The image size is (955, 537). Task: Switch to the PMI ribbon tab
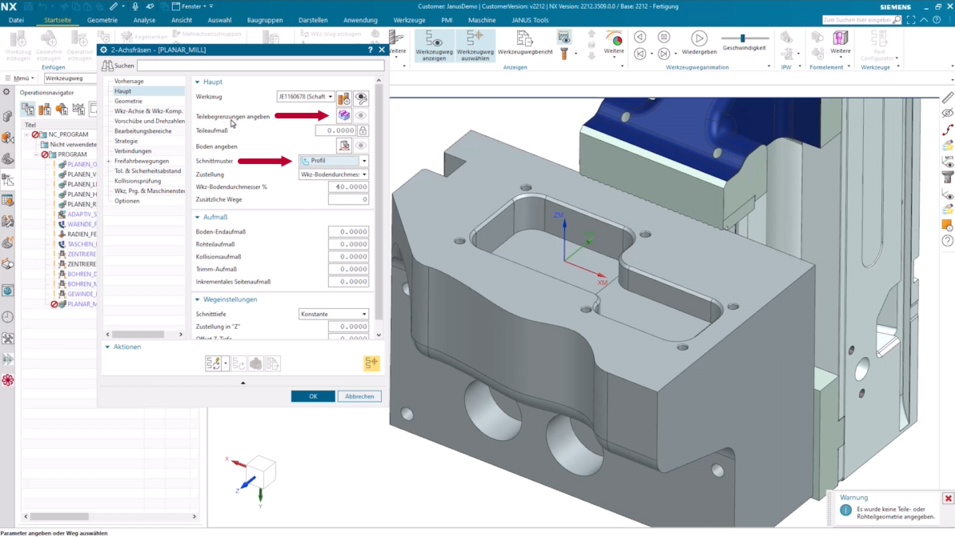tap(446, 20)
